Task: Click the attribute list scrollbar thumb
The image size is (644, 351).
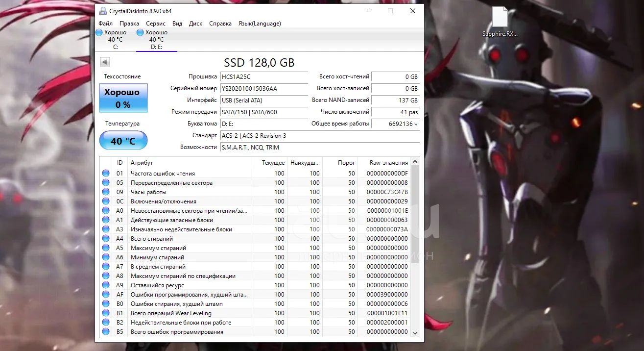Action: [x=416, y=214]
